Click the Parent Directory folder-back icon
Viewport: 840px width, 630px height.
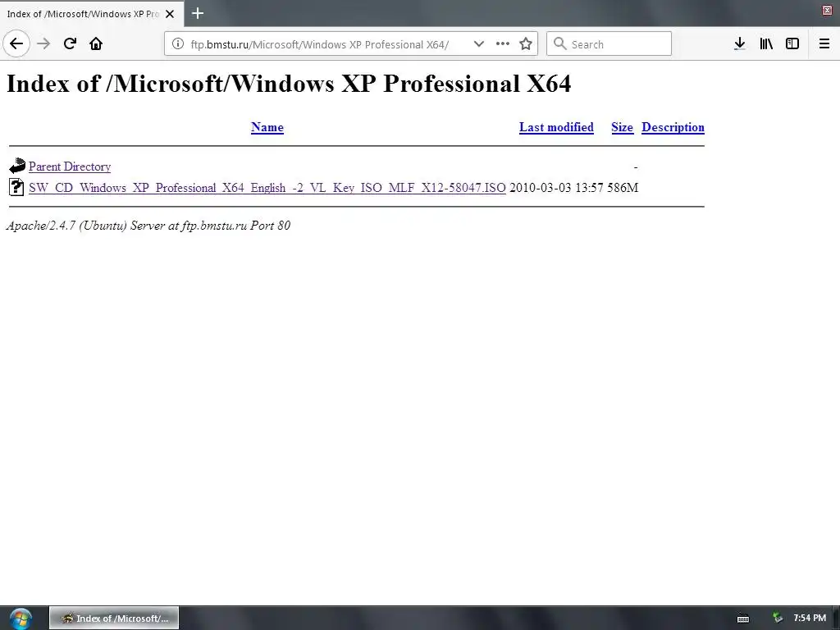17,166
